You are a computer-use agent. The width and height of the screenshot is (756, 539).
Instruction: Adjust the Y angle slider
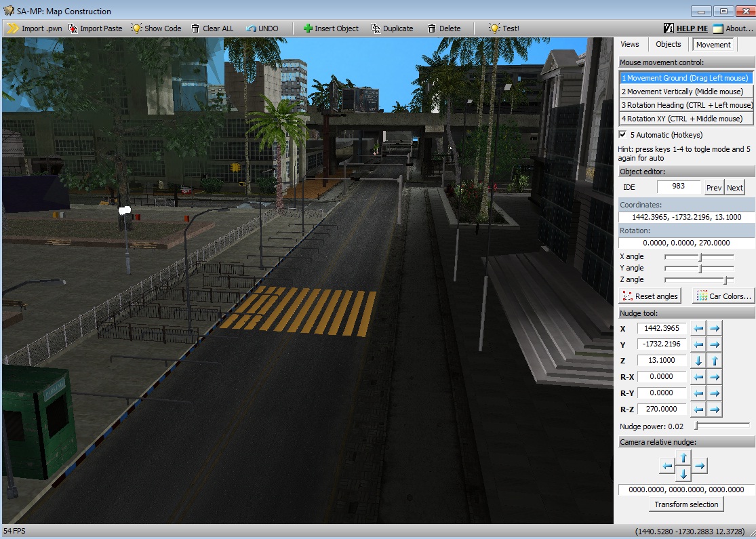(x=699, y=268)
